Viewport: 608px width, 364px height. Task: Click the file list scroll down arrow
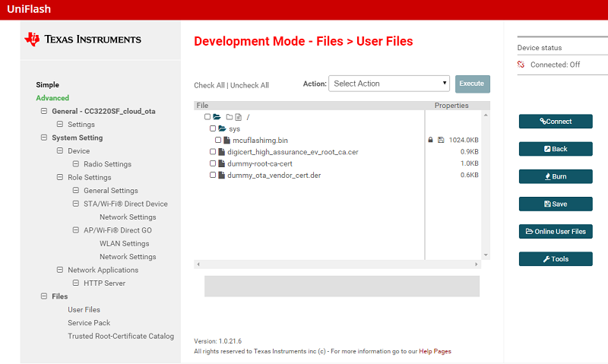pos(486,255)
